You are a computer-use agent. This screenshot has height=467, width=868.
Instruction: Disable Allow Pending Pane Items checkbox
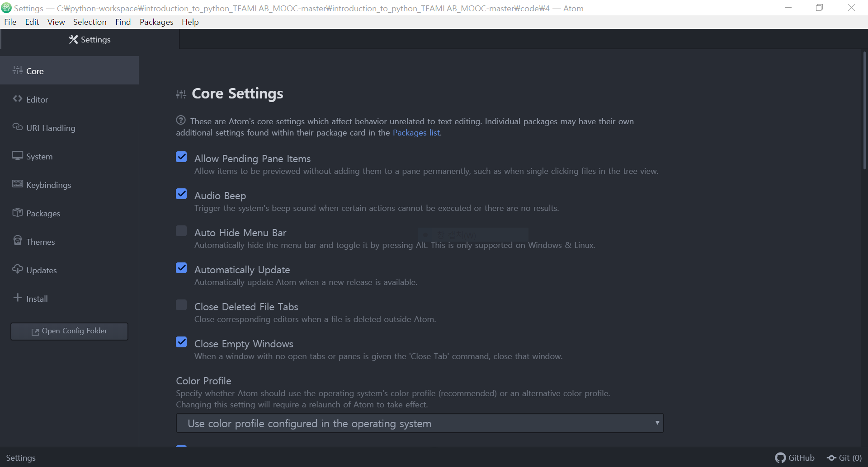[181, 157]
